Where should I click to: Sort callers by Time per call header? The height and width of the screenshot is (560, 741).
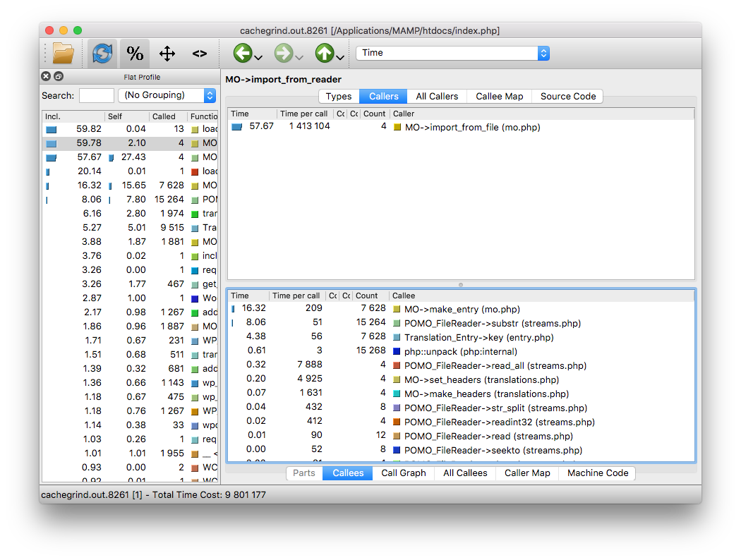[304, 114]
